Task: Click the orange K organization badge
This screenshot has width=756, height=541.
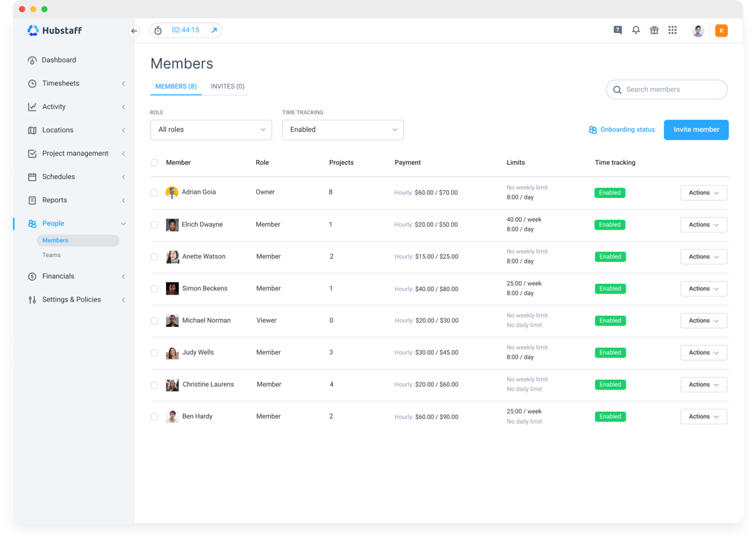Action: pos(722,31)
